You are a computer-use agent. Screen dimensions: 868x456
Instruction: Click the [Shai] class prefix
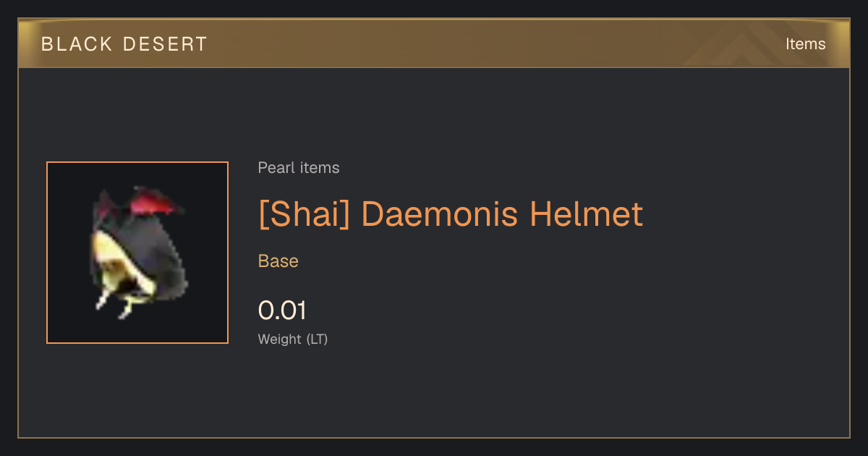(304, 214)
